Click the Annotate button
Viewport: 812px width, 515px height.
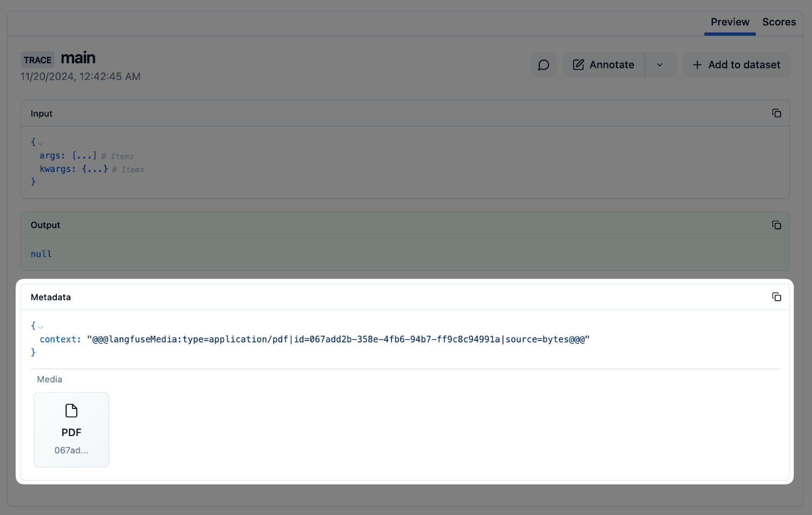(611, 64)
